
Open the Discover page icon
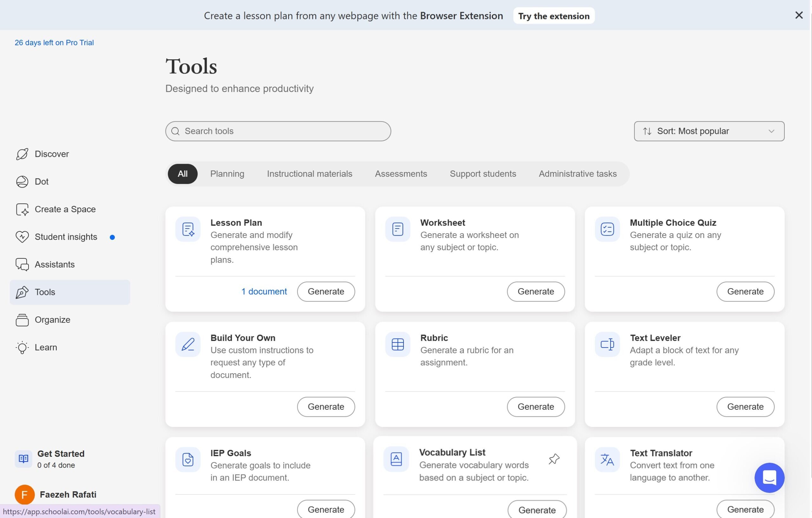[22, 154]
